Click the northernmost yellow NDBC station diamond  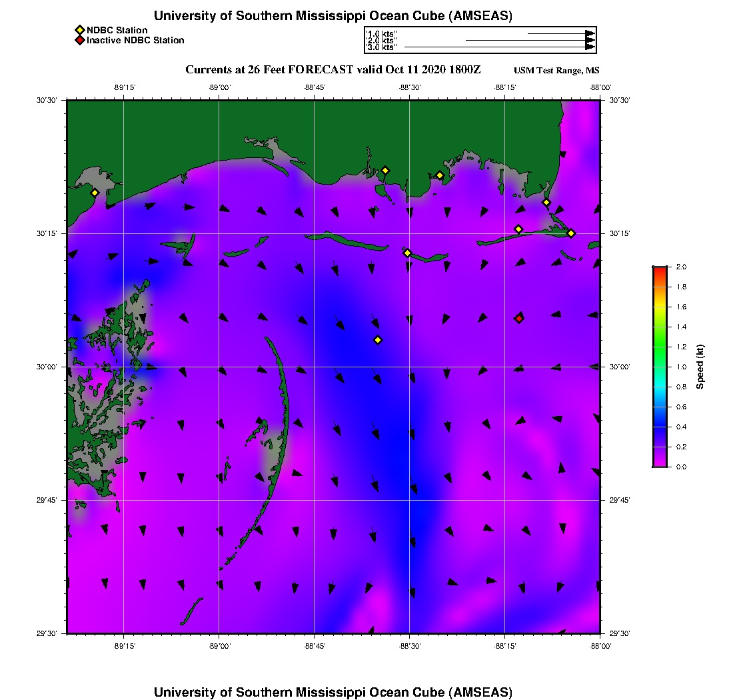click(385, 170)
